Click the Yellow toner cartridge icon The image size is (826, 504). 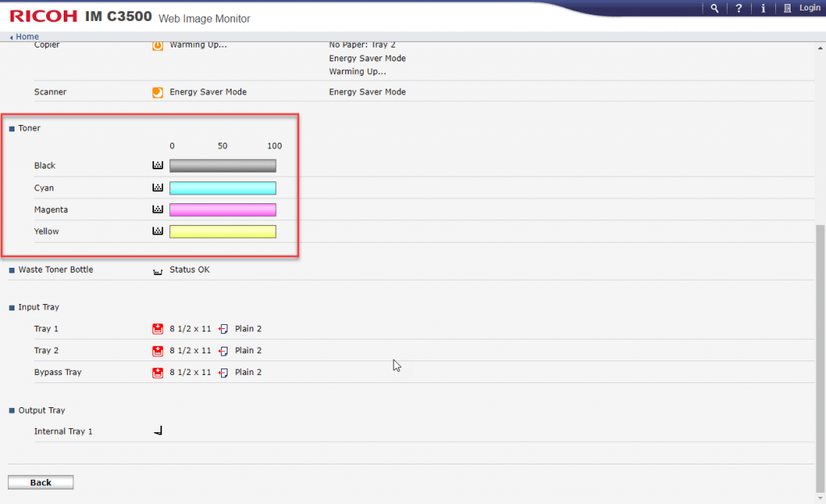157,231
